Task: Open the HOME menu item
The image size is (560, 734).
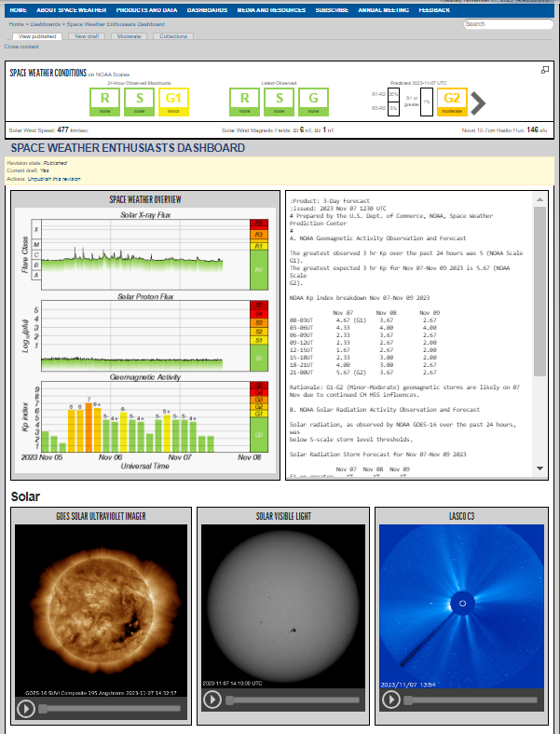Action: click(19, 10)
